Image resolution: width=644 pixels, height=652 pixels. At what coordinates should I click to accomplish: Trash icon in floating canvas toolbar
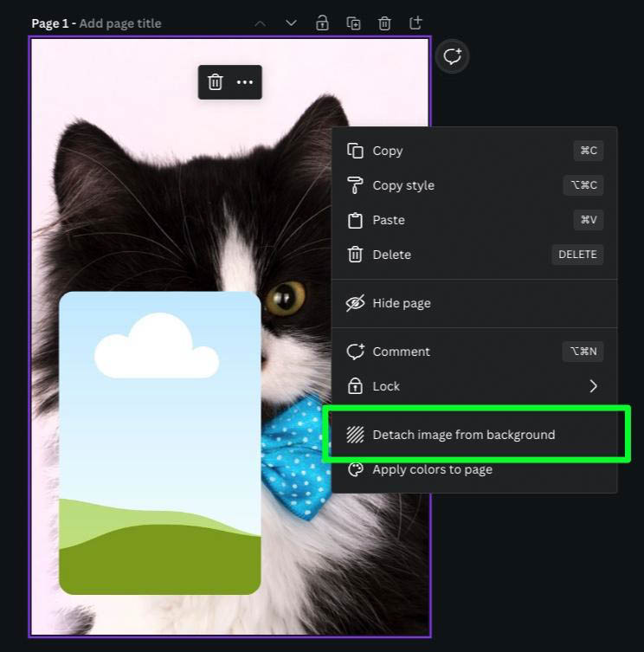coord(215,82)
